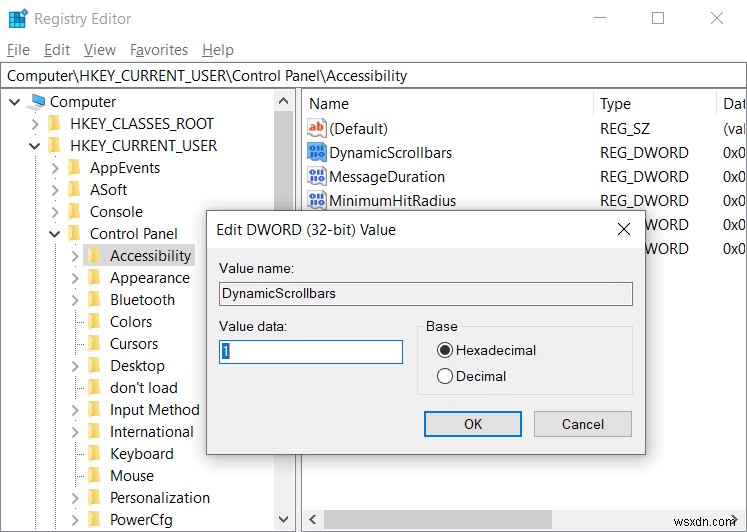Viewport: 747px width, 532px height.
Task: Expand the Personalization node
Action: tap(75, 498)
